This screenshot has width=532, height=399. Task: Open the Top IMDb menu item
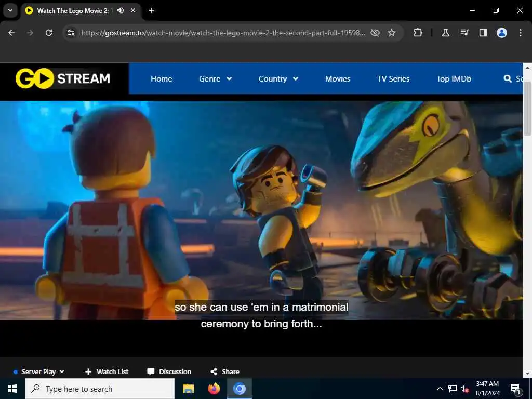coord(454,79)
